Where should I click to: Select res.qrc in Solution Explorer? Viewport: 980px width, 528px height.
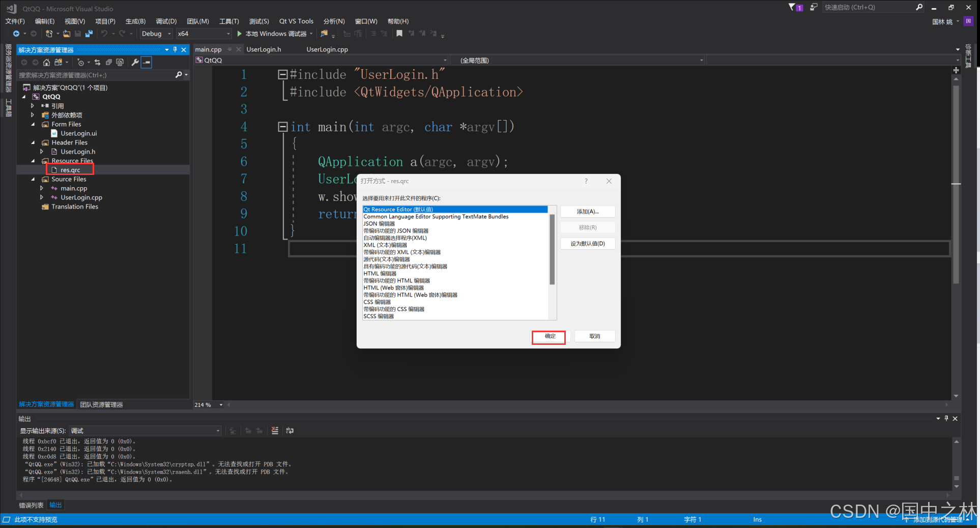pyautogui.click(x=70, y=170)
